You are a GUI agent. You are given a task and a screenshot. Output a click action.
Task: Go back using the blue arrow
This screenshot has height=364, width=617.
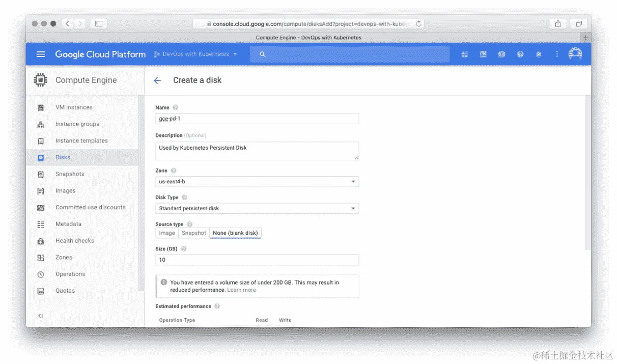point(157,80)
